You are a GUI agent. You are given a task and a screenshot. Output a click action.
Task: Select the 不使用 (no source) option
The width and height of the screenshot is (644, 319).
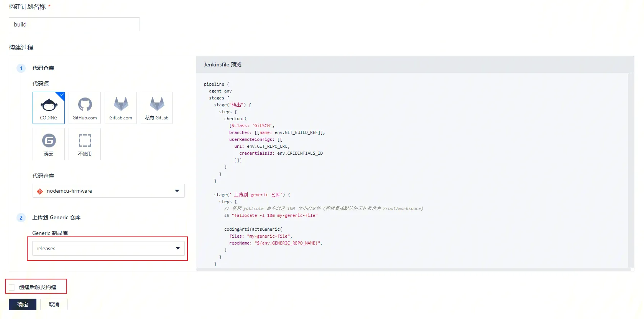tap(85, 144)
